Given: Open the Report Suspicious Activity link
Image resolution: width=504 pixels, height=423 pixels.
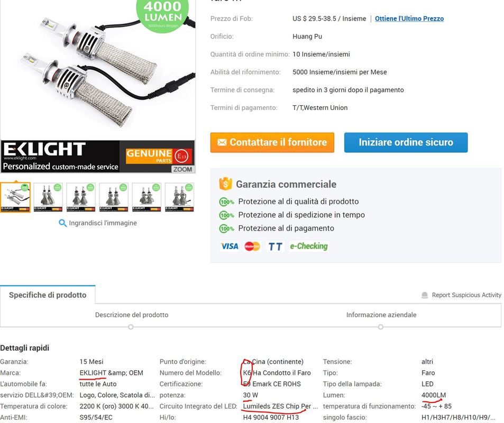Looking at the screenshot, I should tap(466, 295).
